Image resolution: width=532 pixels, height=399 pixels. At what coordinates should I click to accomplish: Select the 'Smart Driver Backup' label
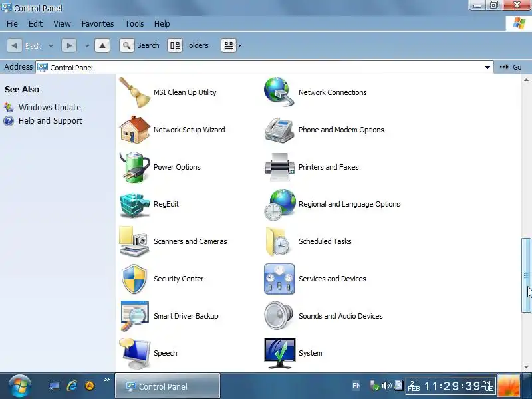186,316
